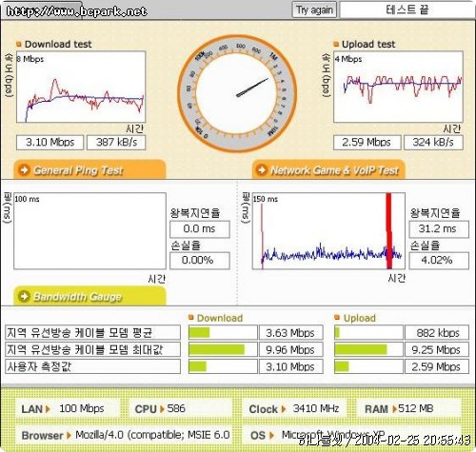Viewport: 476px width, 452px height.
Task: Select row 사용자 측정값
Action: (92, 366)
